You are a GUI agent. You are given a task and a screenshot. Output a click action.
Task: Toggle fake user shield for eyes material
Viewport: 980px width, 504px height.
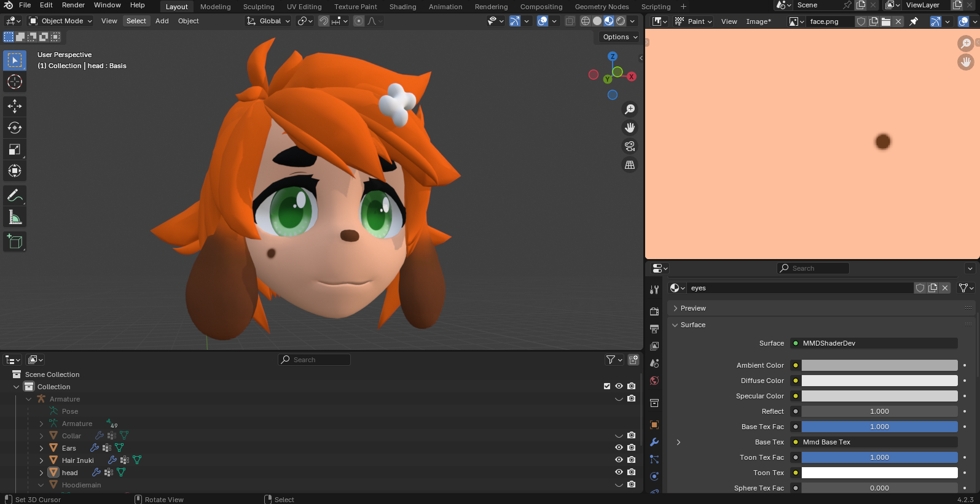pos(920,288)
